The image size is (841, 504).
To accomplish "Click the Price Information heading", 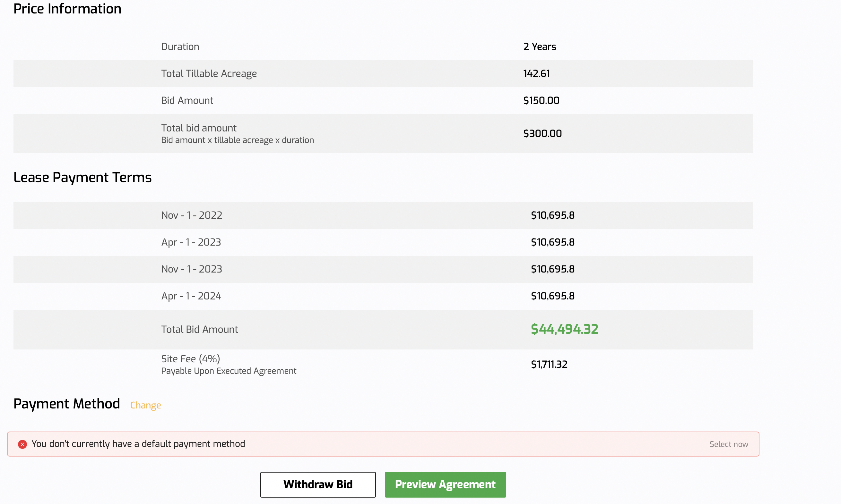I will click(67, 9).
